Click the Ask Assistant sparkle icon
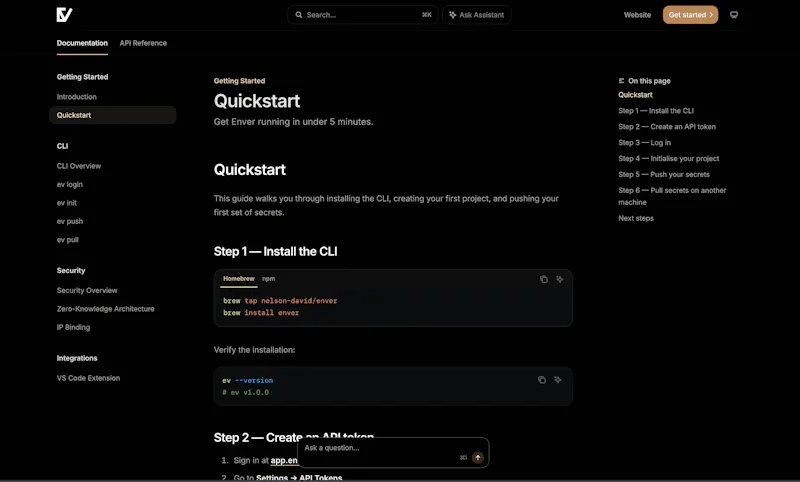This screenshot has height=482, width=800. pos(453,15)
